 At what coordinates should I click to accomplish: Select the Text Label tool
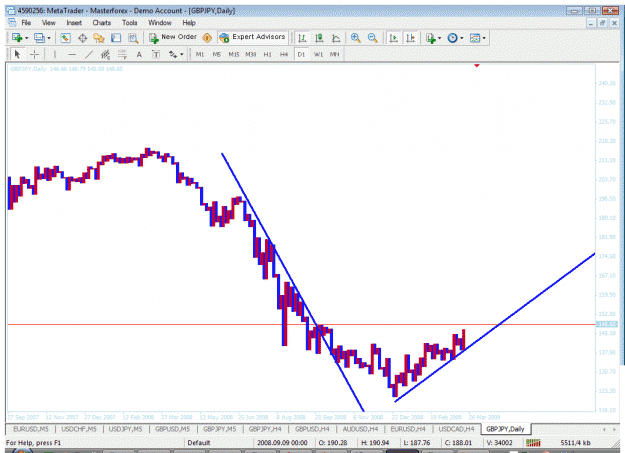156,54
